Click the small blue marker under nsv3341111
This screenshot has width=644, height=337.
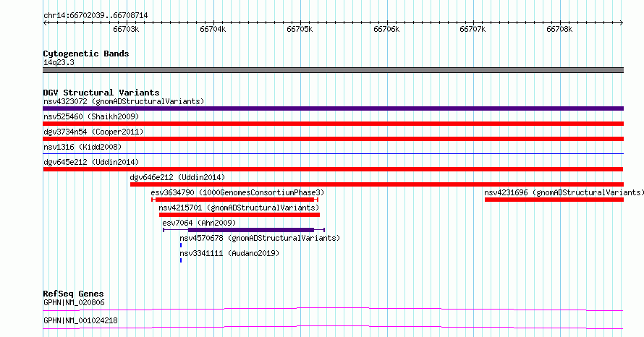click(x=181, y=260)
